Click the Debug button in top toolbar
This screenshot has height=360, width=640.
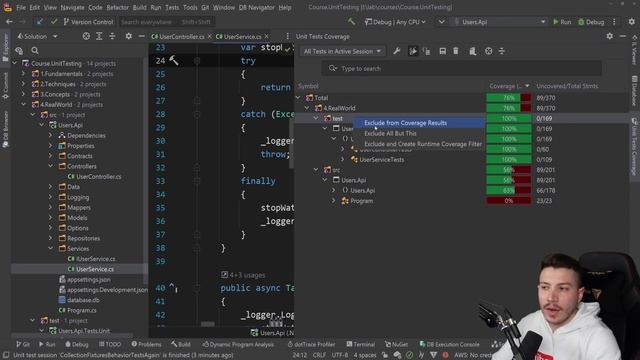coord(591,22)
